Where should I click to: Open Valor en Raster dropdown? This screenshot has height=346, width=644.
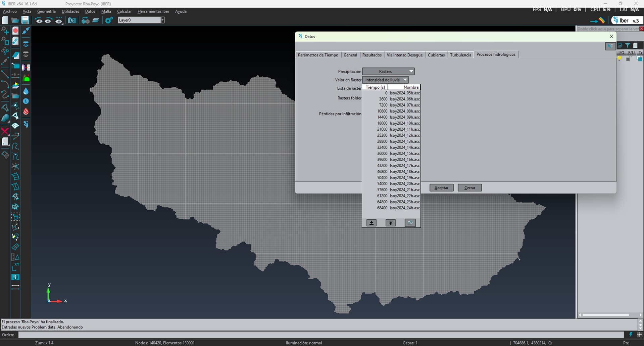386,80
